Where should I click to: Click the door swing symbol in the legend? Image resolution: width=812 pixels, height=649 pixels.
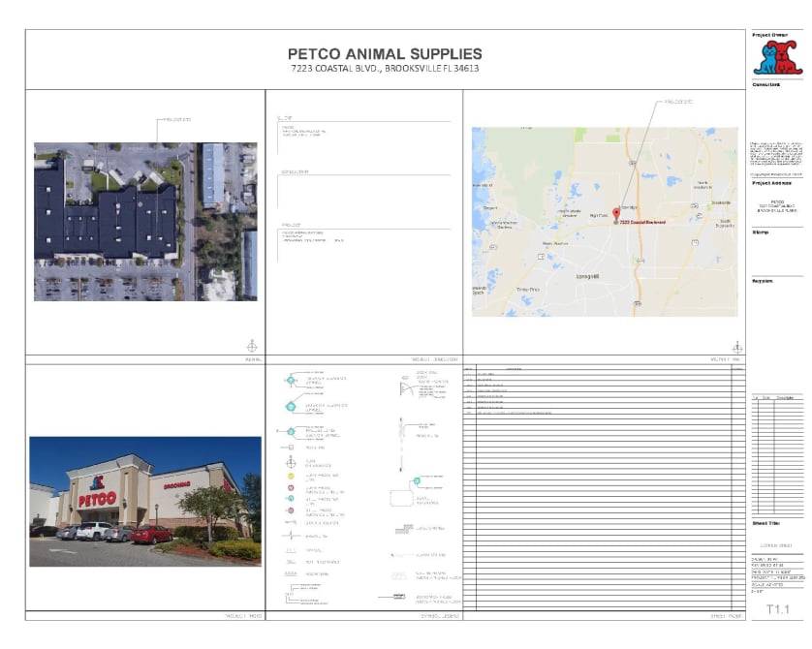[404, 388]
